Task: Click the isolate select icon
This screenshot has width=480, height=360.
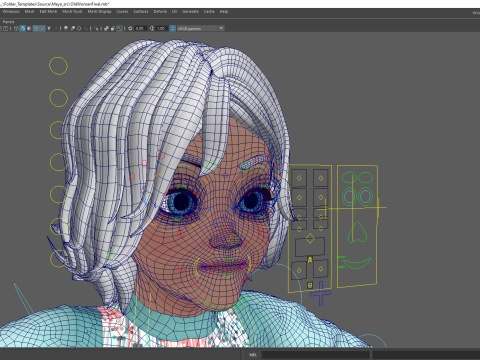Action: coord(96,28)
